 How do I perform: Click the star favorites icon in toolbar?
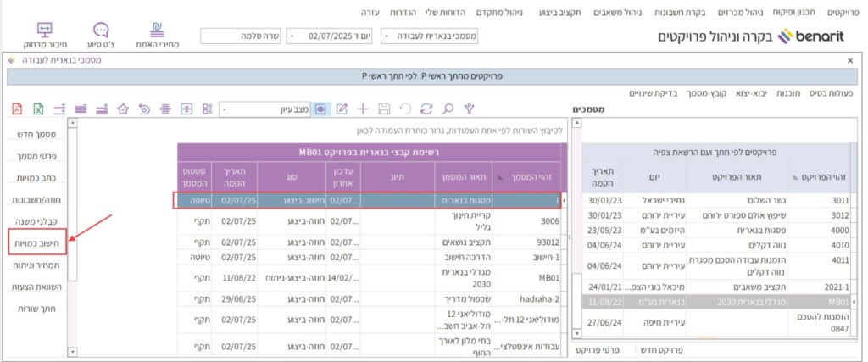tap(123, 109)
